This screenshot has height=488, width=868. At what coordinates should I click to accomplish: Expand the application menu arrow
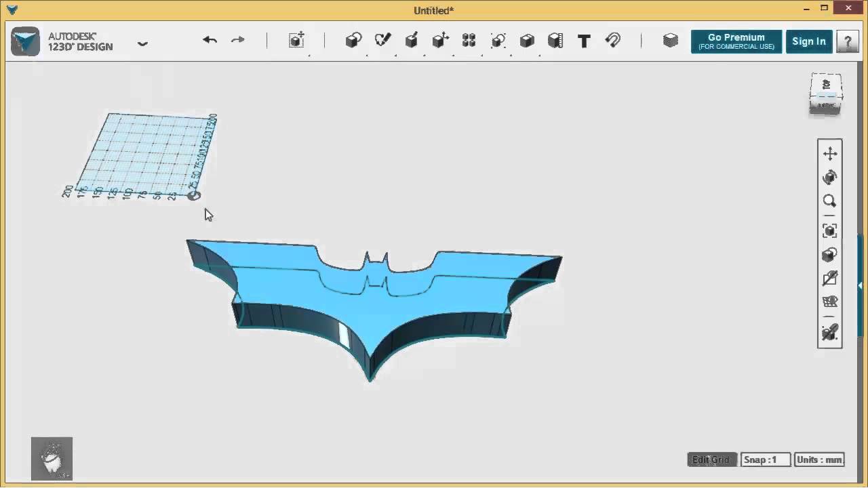click(142, 43)
